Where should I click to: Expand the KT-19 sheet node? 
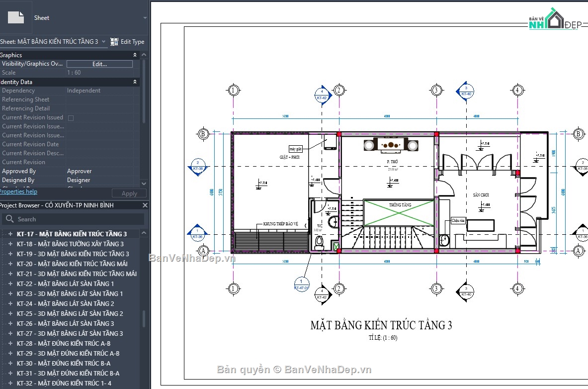point(10,254)
